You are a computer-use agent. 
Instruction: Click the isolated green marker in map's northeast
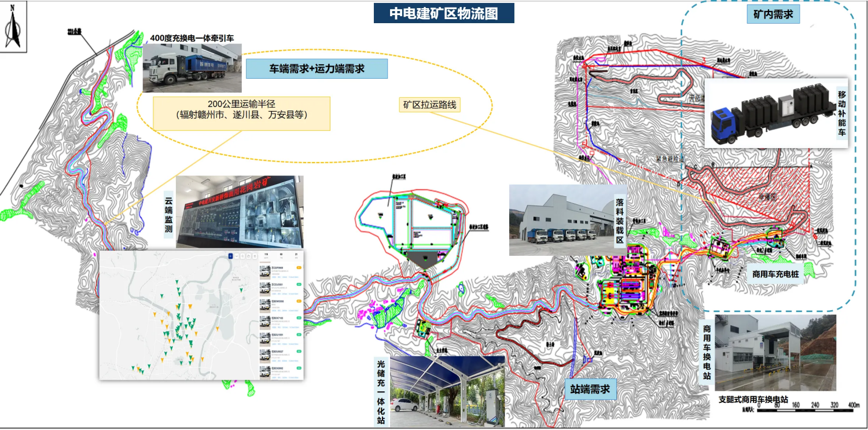(x=241, y=290)
